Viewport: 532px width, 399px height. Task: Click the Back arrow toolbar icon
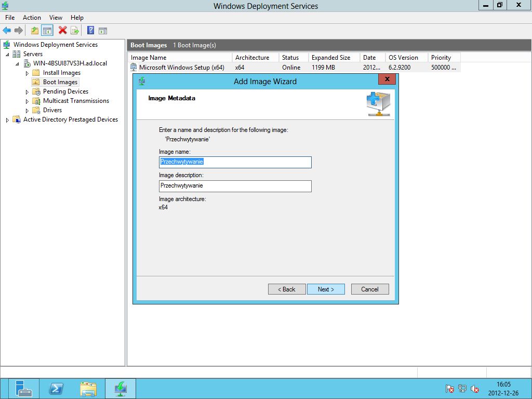pyautogui.click(x=7, y=31)
